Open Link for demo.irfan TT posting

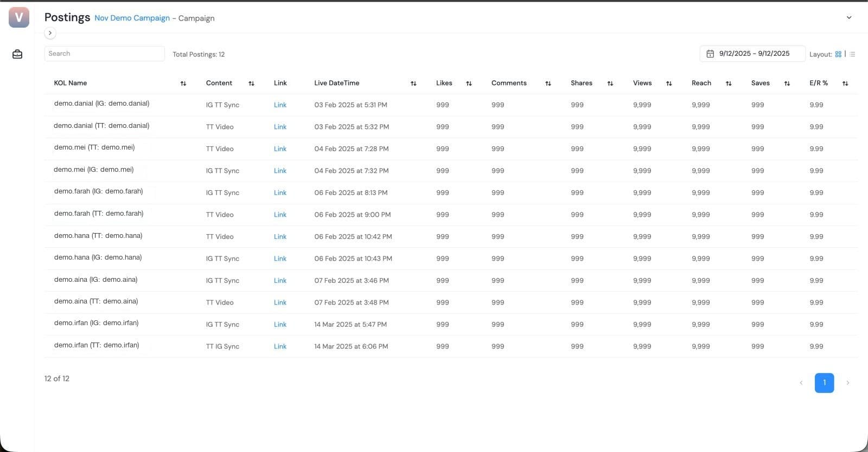click(280, 347)
